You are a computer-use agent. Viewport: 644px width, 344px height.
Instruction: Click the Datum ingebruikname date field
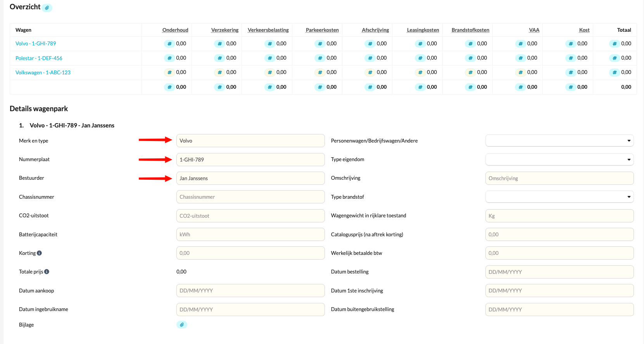click(x=250, y=310)
